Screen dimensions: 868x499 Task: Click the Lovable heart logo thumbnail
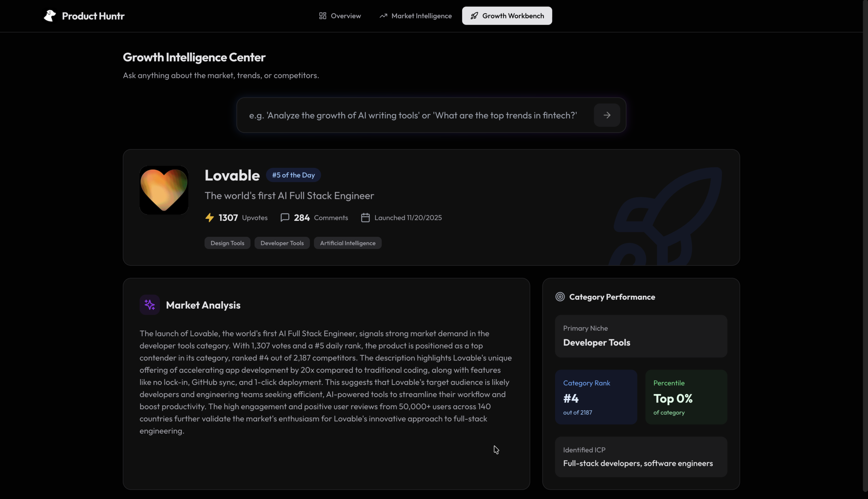click(164, 190)
